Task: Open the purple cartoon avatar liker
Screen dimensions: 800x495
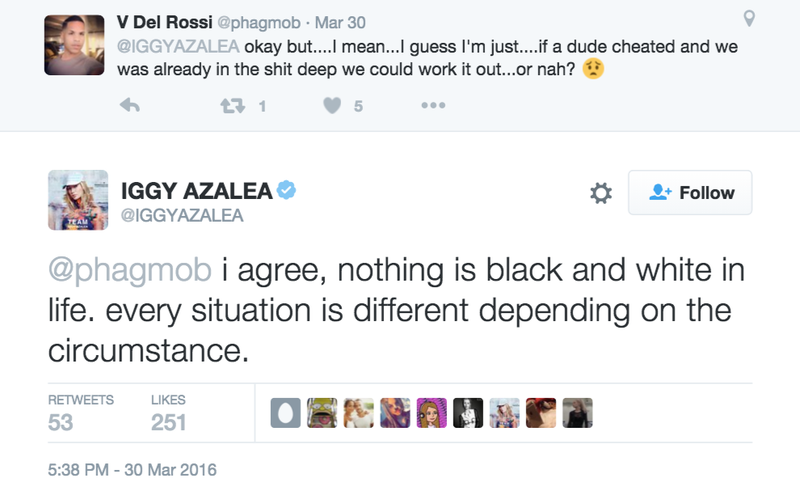Action: [432, 413]
